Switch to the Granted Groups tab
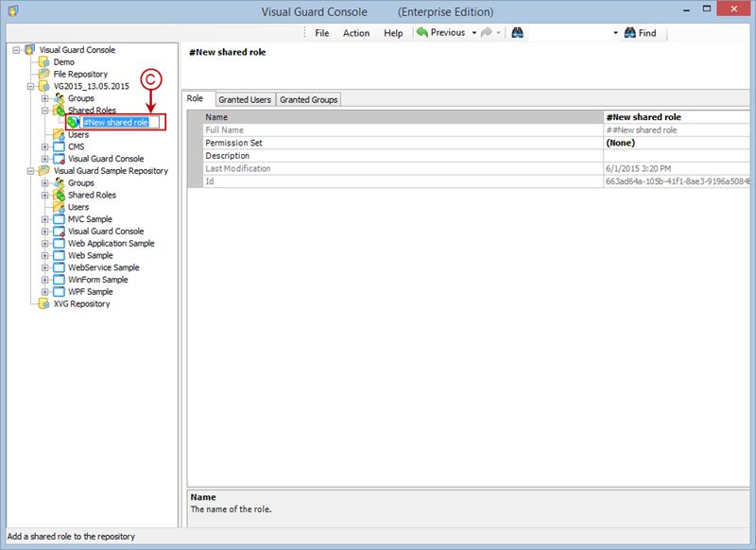756x550 pixels. 309,99
